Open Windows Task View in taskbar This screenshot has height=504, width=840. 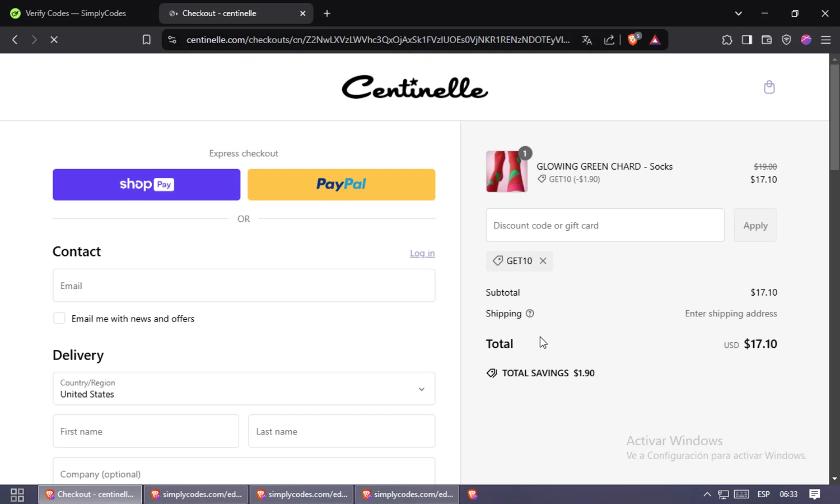pyautogui.click(x=17, y=494)
